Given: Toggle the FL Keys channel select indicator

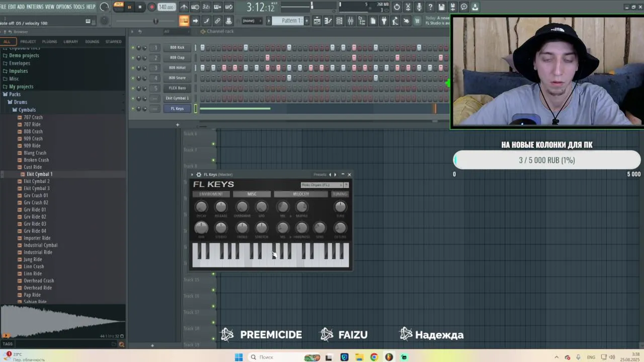Looking at the screenshot, I should (x=196, y=109).
